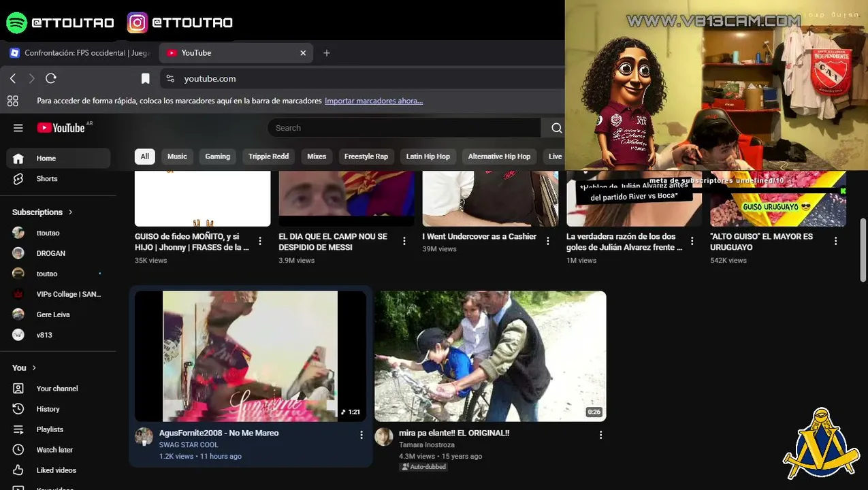Viewport: 868px width, 490px height.
Task: Open I Went Undercover as a Cashier title
Action: click(x=479, y=237)
